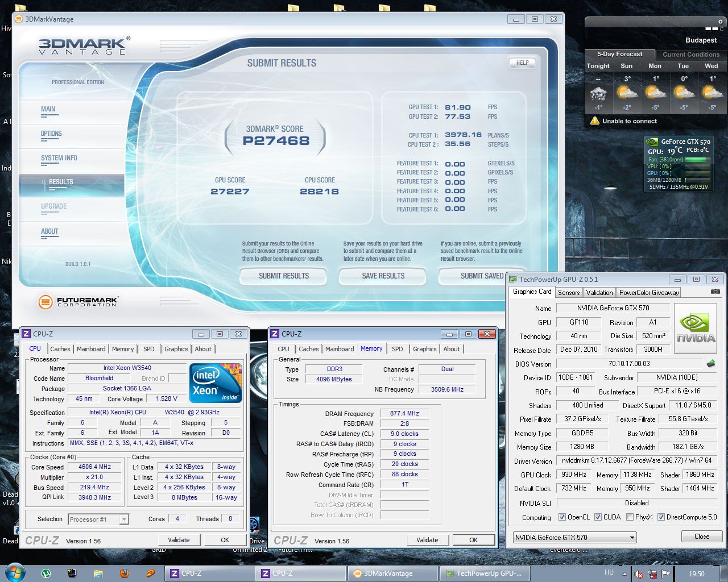Open SYSTEM INFO in 3DMark Vantage
The image size is (728, 582).
59,158
